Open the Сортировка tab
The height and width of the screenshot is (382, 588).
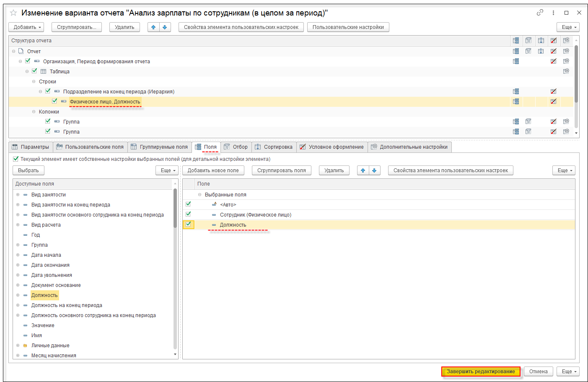(274, 147)
